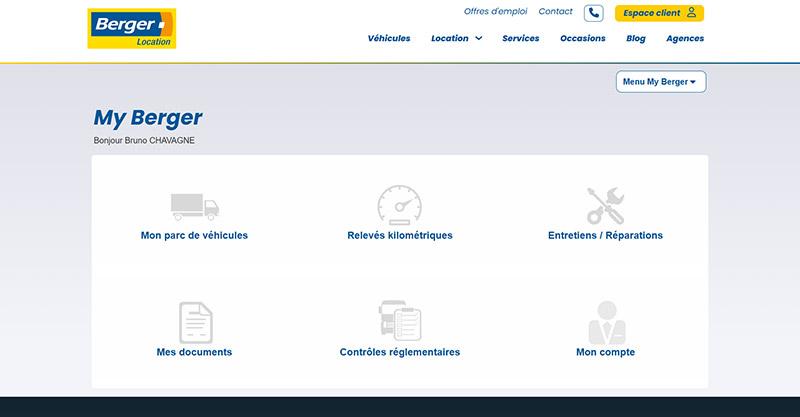Go to the Occasions section
This screenshot has width=800, height=417.
click(x=583, y=38)
